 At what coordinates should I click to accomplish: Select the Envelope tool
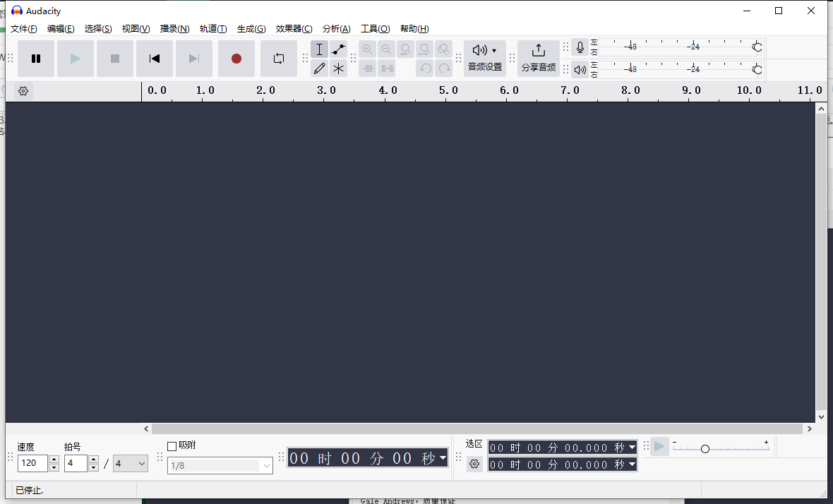[x=338, y=49]
